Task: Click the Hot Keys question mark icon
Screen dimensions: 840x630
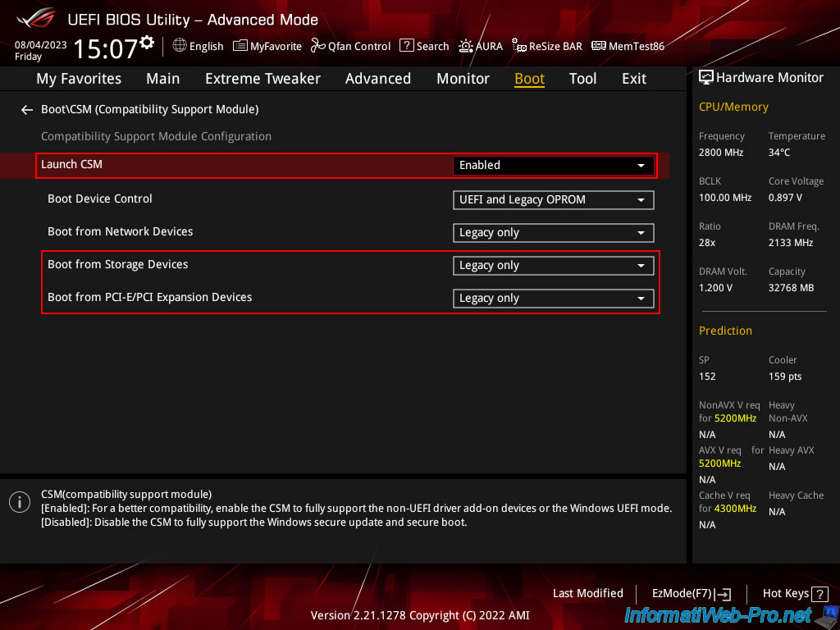Action: (818, 593)
